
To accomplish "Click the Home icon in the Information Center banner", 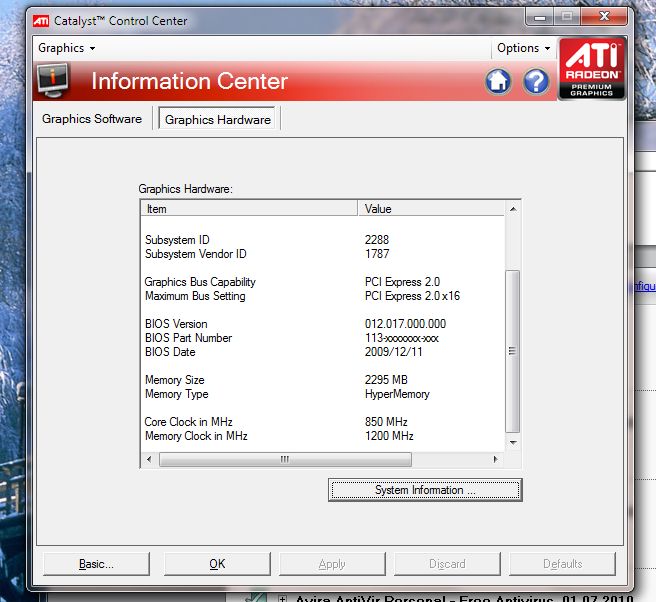I will (498, 81).
